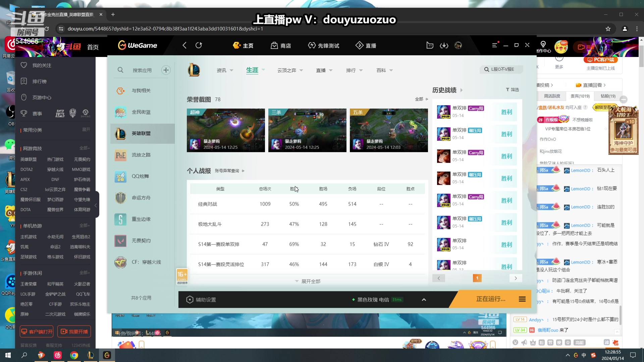Click the WeGame user avatar icon
The width and height of the screenshot is (644, 362).
(x=458, y=45)
